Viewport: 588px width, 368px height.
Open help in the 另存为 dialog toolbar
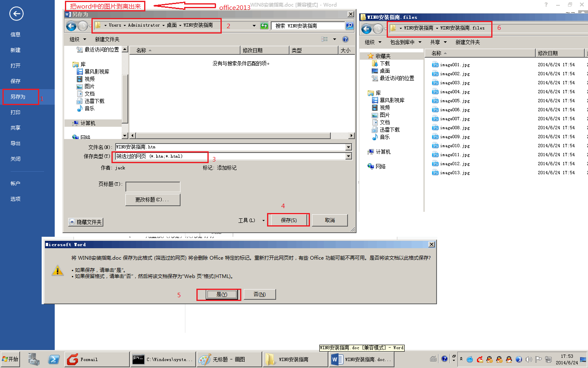[x=345, y=39]
